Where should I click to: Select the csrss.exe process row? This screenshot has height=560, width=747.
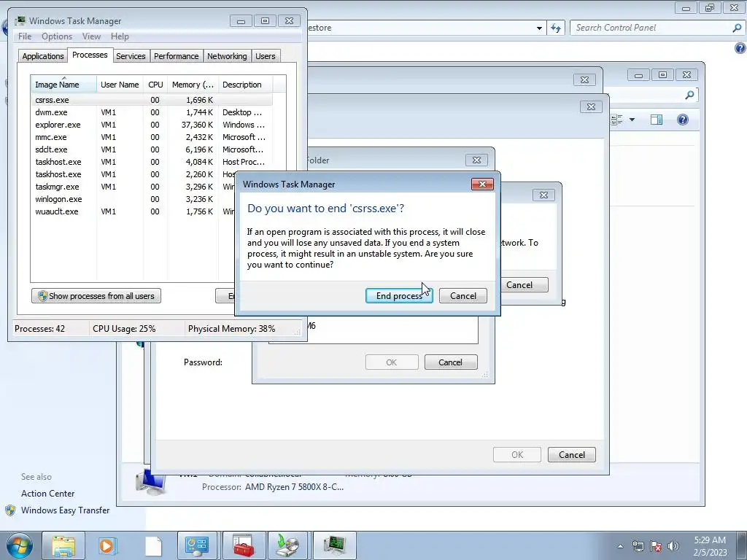[x=152, y=100]
